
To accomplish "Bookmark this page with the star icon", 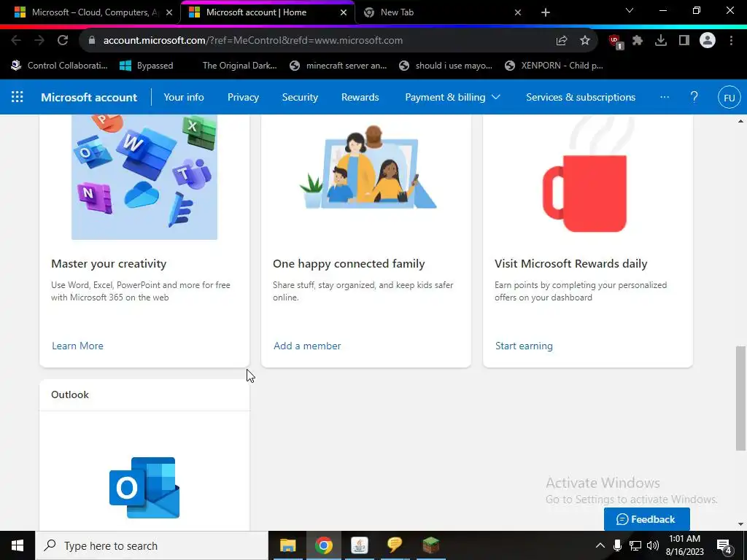I will [x=585, y=41].
